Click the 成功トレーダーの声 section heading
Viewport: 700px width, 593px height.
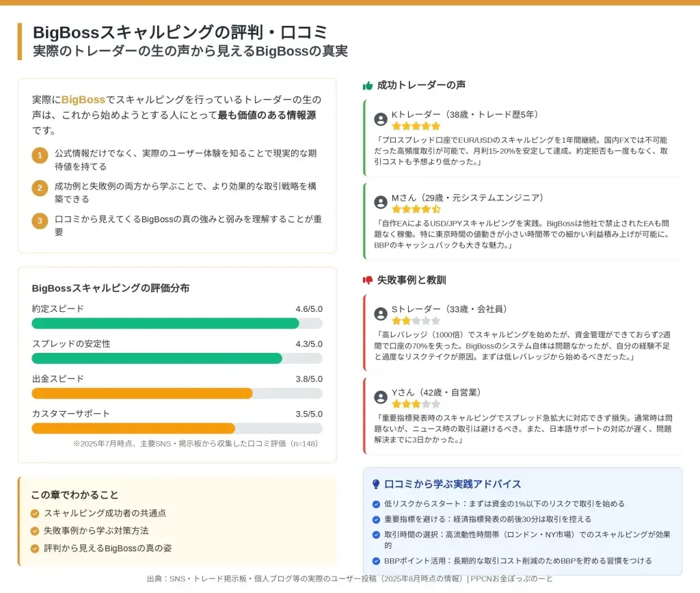[x=421, y=85]
